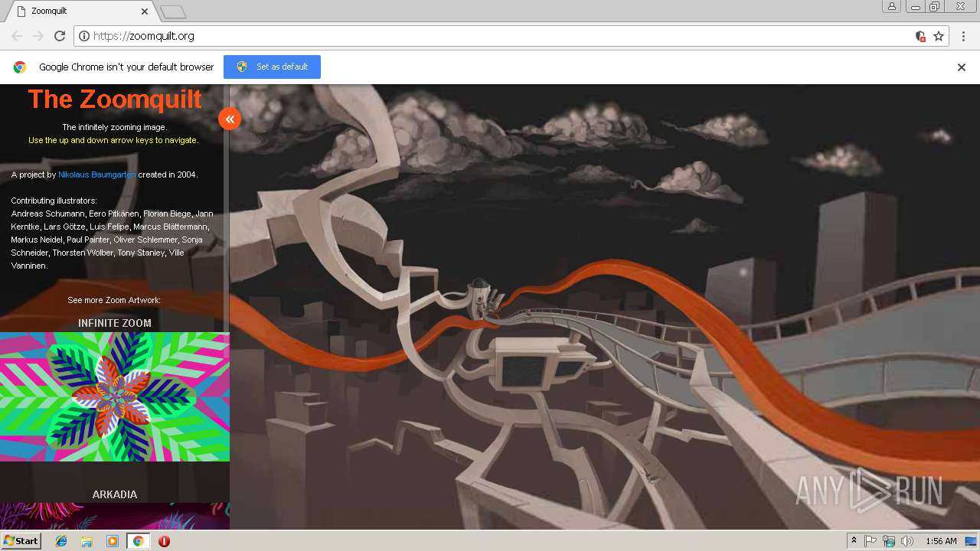Click The Zoomquilt title

(x=115, y=99)
